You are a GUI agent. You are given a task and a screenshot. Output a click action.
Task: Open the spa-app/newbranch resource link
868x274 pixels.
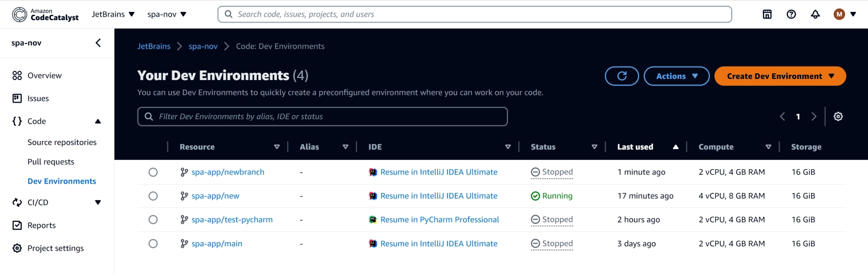pyautogui.click(x=228, y=172)
